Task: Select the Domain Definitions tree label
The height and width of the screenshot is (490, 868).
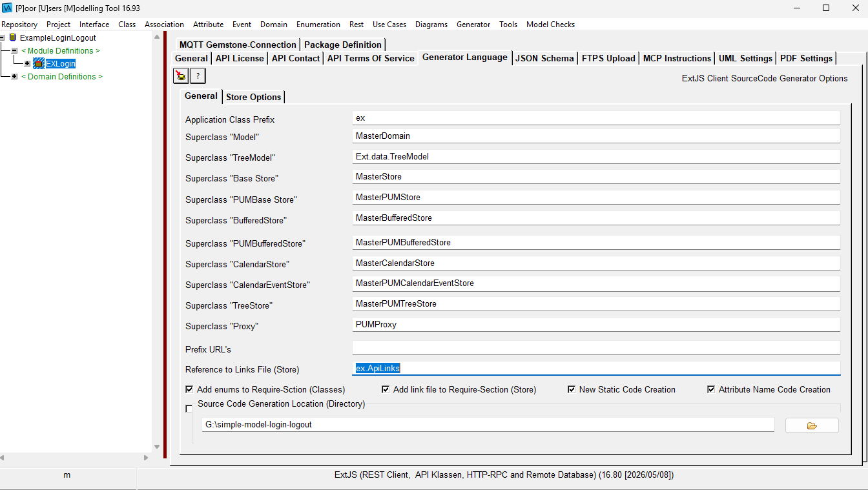Action: pyautogui.click(x=62, y=76)
